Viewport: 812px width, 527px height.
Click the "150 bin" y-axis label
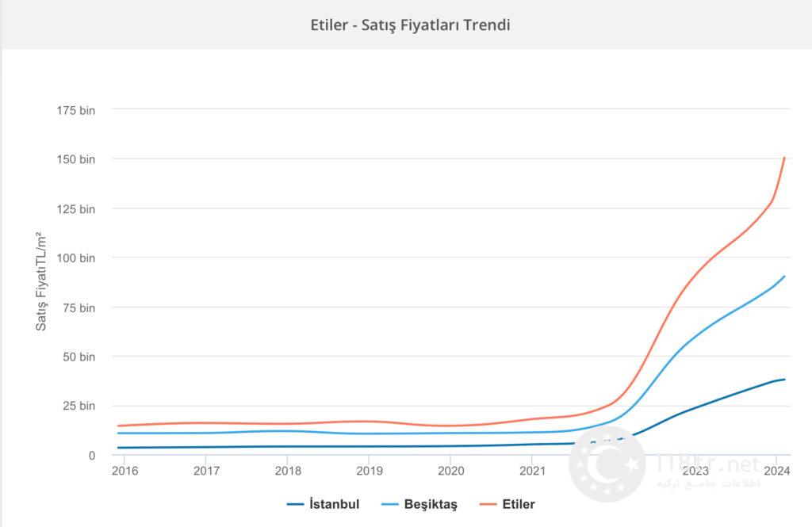[x=77, y=159]
